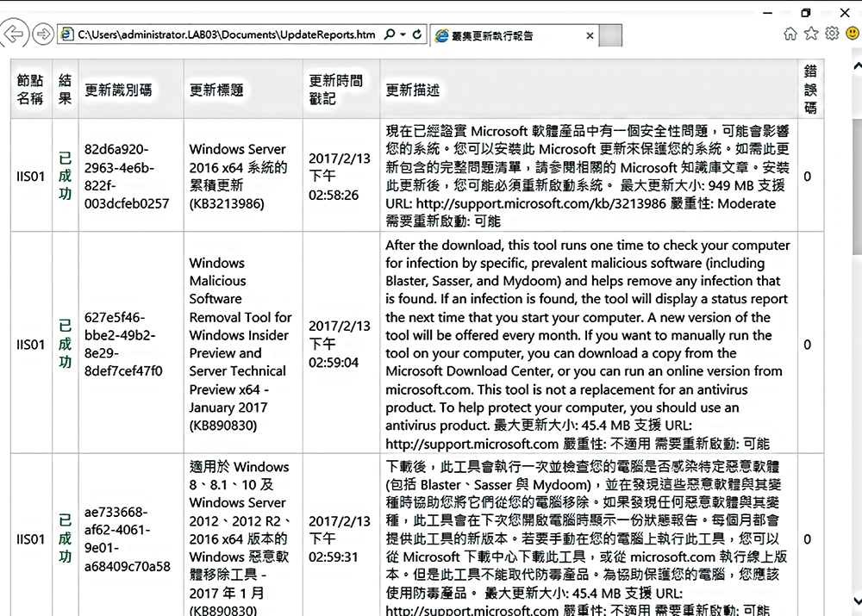Click the English description starting 'After the download'
The height and width of the screenshot is (616, 862).
[x=588, y=344]
